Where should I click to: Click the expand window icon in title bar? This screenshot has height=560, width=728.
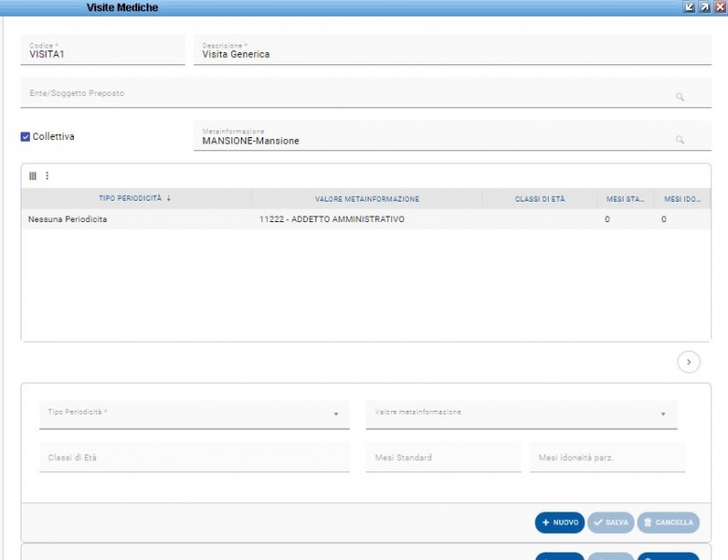[x=705, y=7]
